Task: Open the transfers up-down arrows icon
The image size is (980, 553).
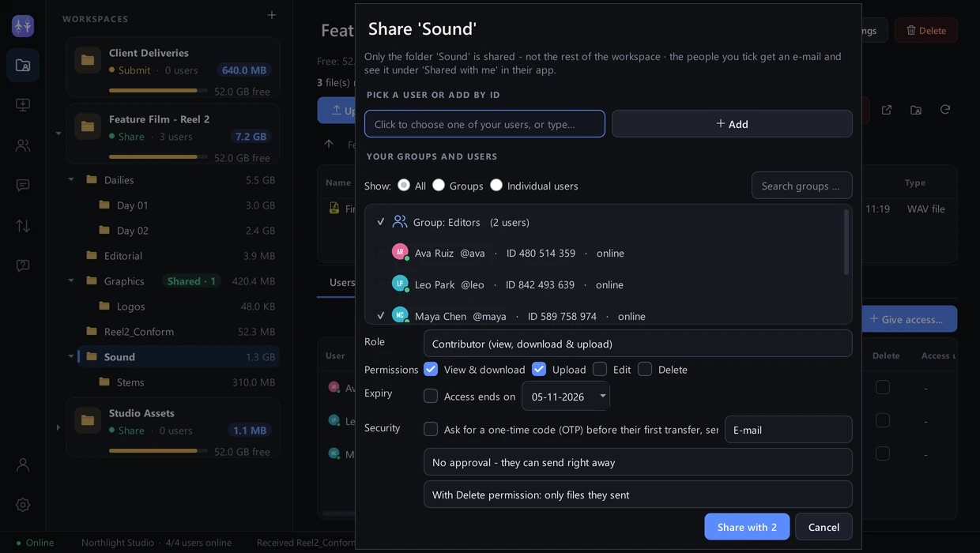Action: [23, 225]
